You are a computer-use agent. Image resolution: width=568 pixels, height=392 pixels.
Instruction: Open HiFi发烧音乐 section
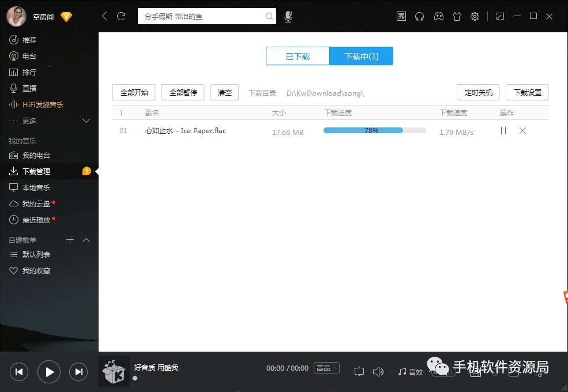pos(36,105)
